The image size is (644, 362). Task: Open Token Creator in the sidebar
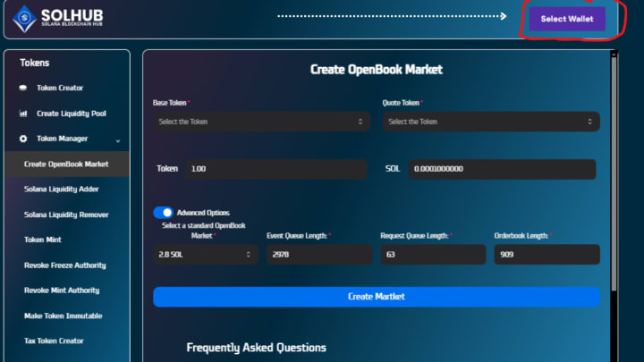[x=60, y=88]
